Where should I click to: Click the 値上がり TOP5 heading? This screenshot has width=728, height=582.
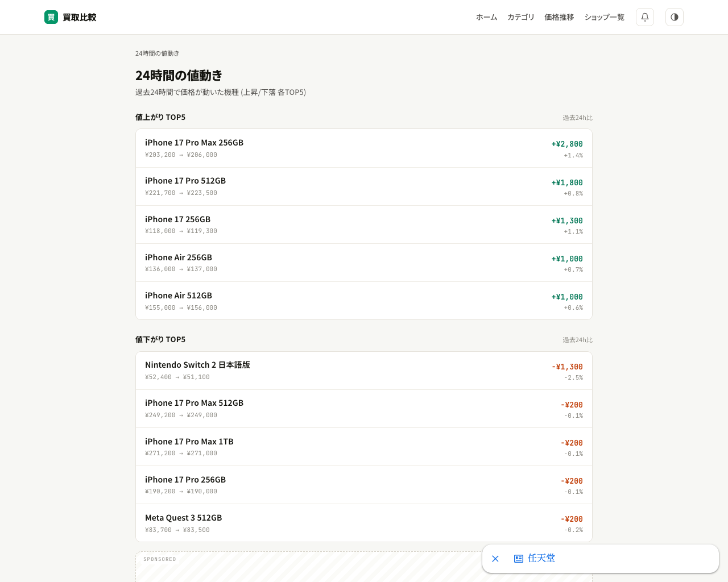click(x=160, y=117)
